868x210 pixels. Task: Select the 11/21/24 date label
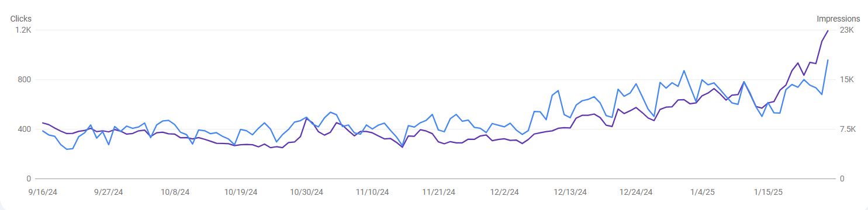coord(438,192)
